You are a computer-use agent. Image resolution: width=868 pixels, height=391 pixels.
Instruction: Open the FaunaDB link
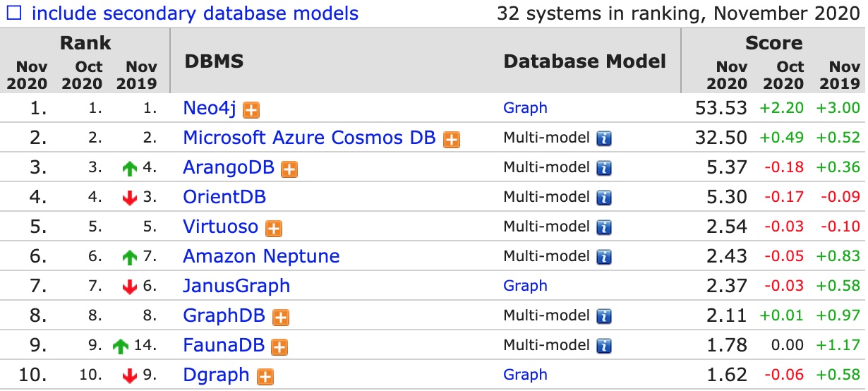pos(224,345)
